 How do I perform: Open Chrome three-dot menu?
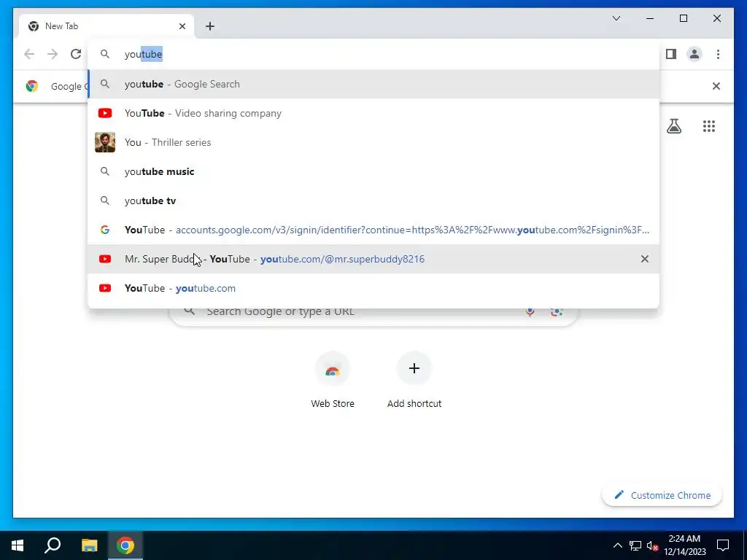[x=718, y=54]
